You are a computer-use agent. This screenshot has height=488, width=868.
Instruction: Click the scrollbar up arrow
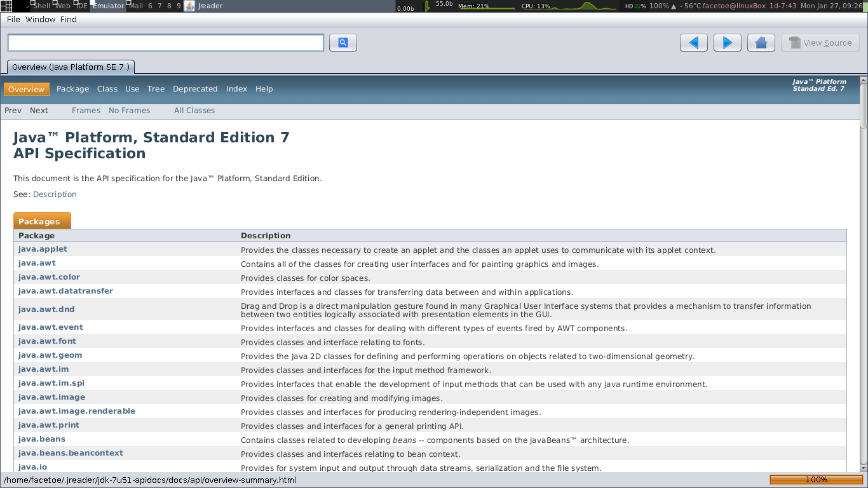coord(864,80)
